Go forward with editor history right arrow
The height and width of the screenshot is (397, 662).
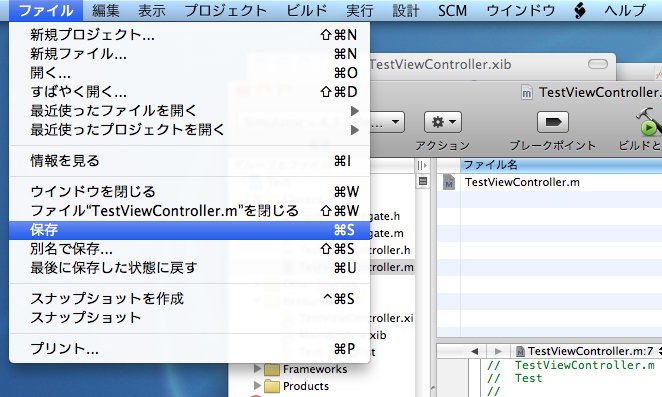coord(498,351)
